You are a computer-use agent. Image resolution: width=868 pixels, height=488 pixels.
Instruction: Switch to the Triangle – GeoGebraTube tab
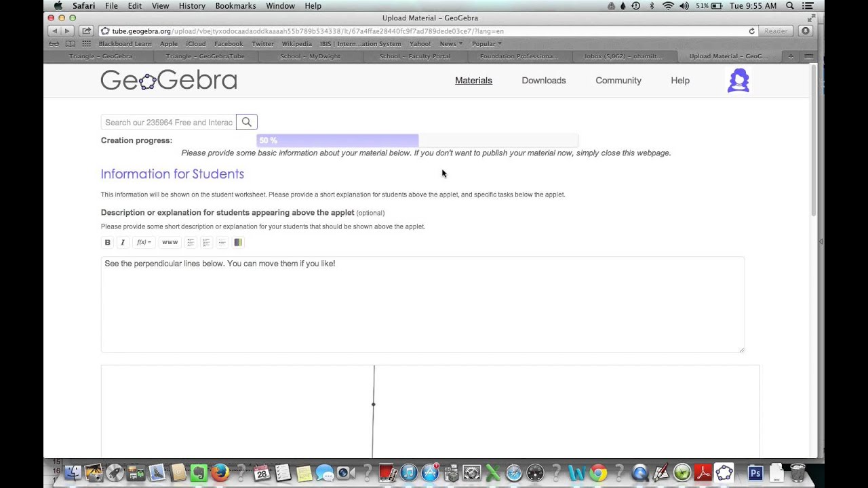tap(205, 56)
